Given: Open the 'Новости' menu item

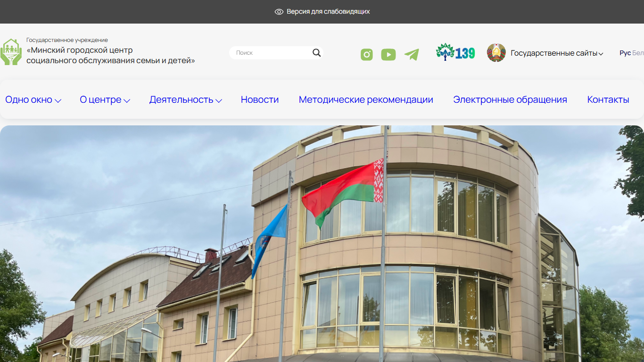Looking at the screenshot, I should [x=260, y=100].
